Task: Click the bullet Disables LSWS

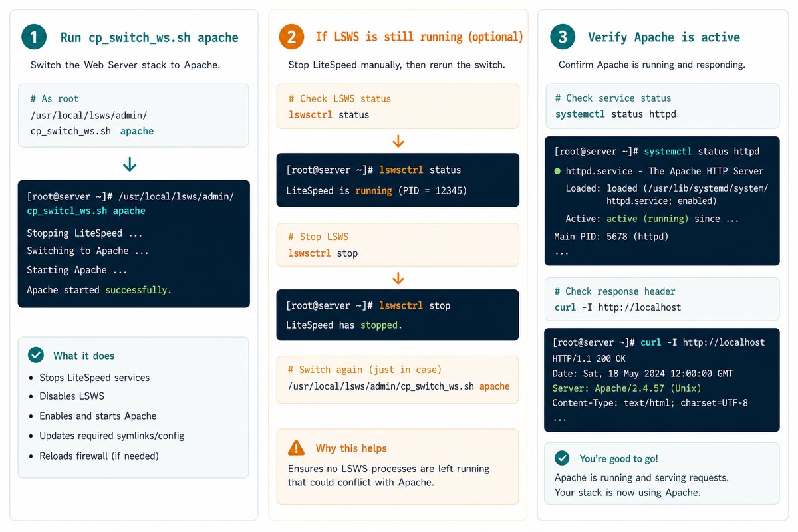Action: click(72, 396)
